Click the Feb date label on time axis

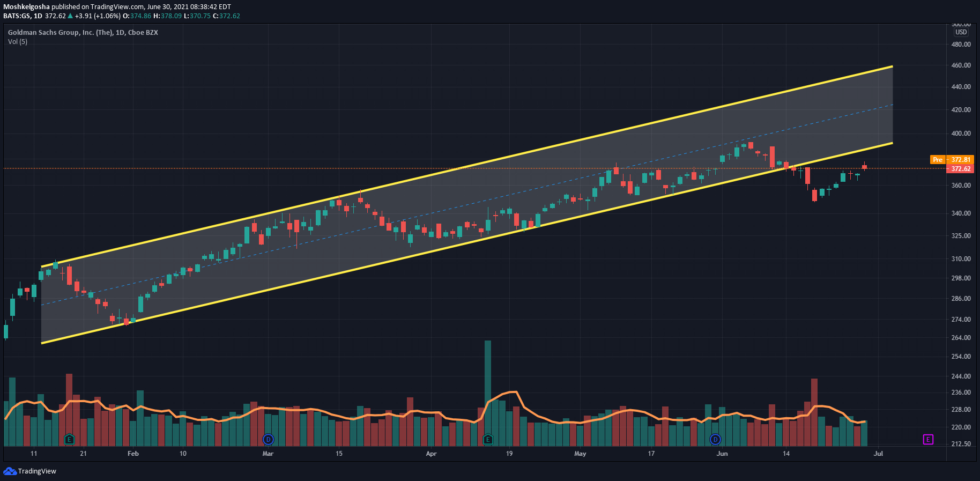pos(133,454)
